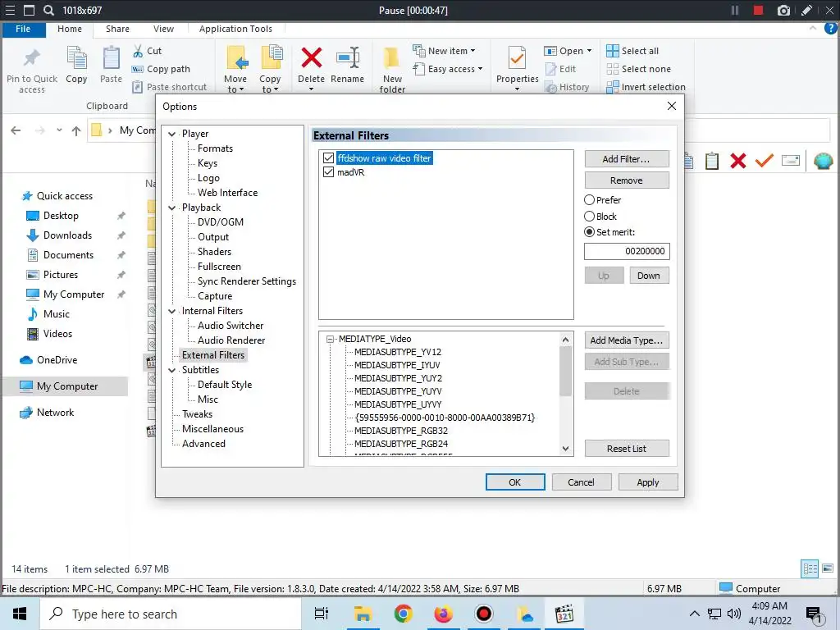The image size is (840, 630).
Task: Open the Easy access dropdown
Action: [x=448, y=69]
